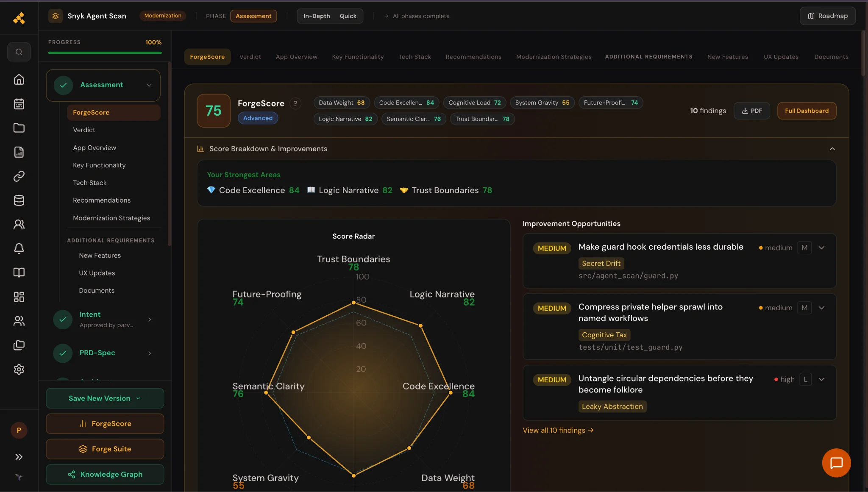This screenshot has height=492, width=868.
Task: Download the PDF report
Action: [x=751, y=111]
